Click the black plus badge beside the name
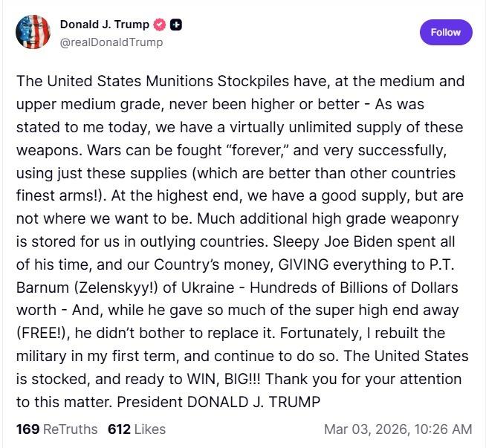 [x=175, y=25]
